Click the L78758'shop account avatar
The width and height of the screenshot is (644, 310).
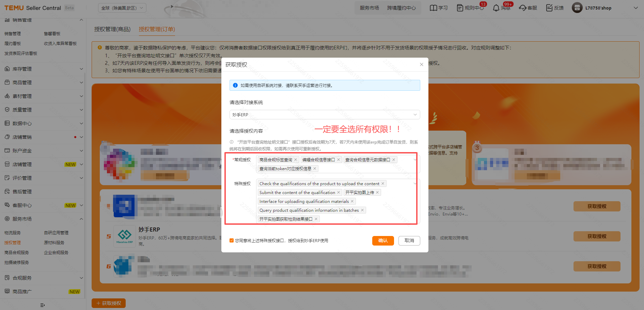coord(577,8)
